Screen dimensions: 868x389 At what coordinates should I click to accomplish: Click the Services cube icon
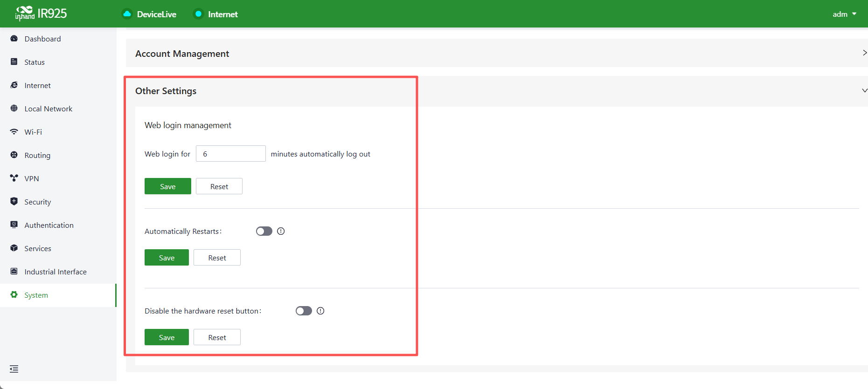14,248
